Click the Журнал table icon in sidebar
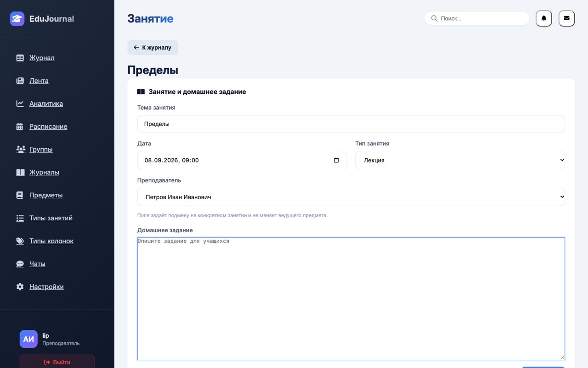The image size is (588, 368). tap(20, 58)
